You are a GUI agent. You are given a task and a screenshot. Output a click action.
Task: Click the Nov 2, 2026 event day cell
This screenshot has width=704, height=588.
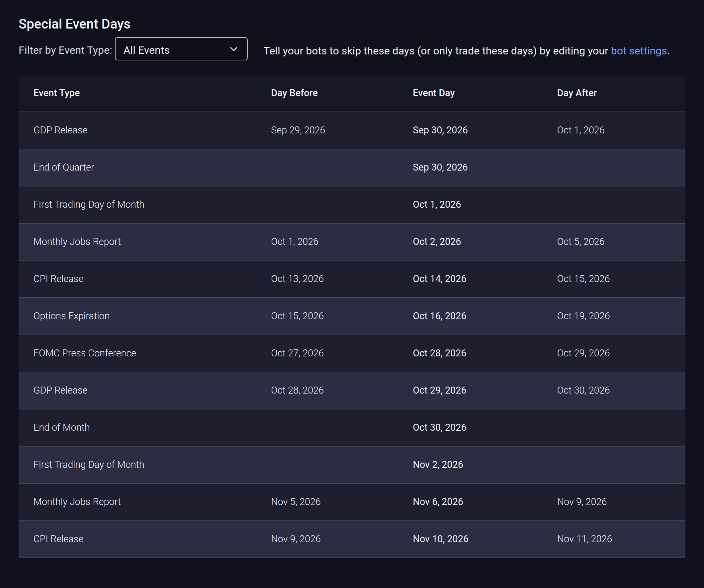point(438,465)
